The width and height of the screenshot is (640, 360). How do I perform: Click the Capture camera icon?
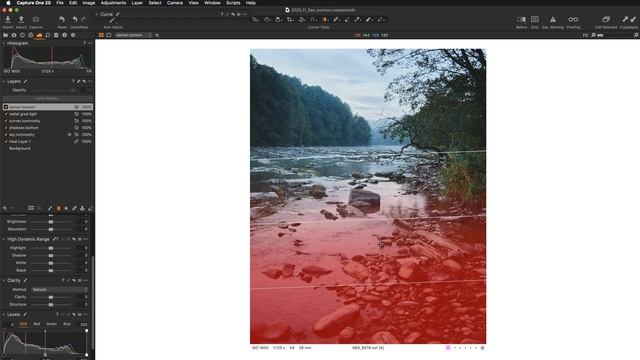point(36,19)
